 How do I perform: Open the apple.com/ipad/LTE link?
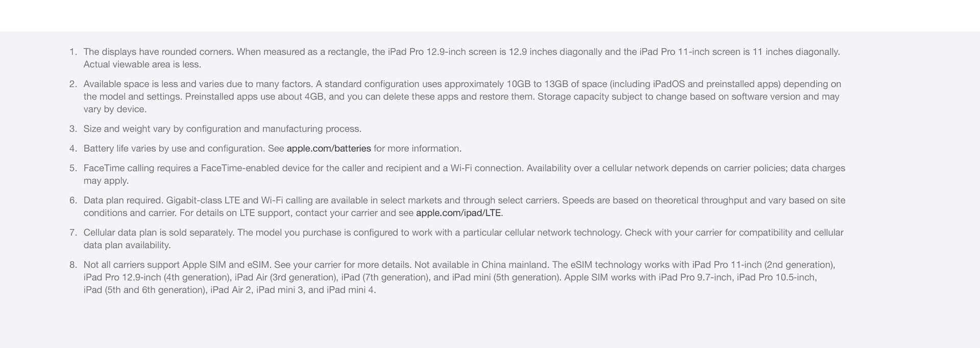458,213
